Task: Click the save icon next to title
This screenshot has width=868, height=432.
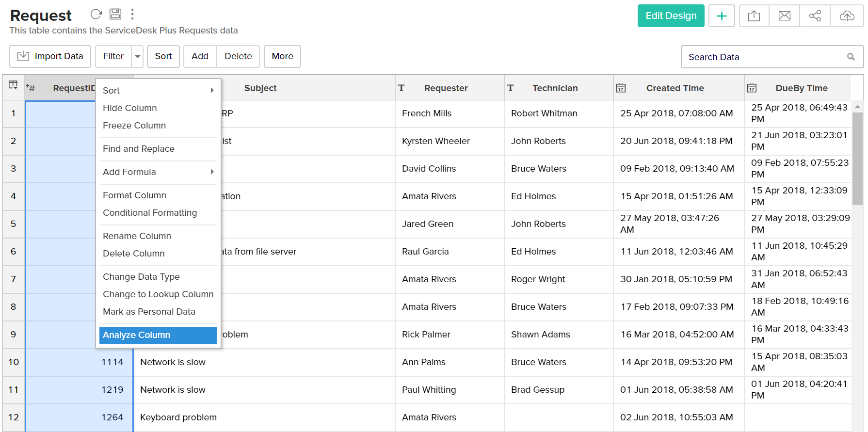Action: (115, 14)
